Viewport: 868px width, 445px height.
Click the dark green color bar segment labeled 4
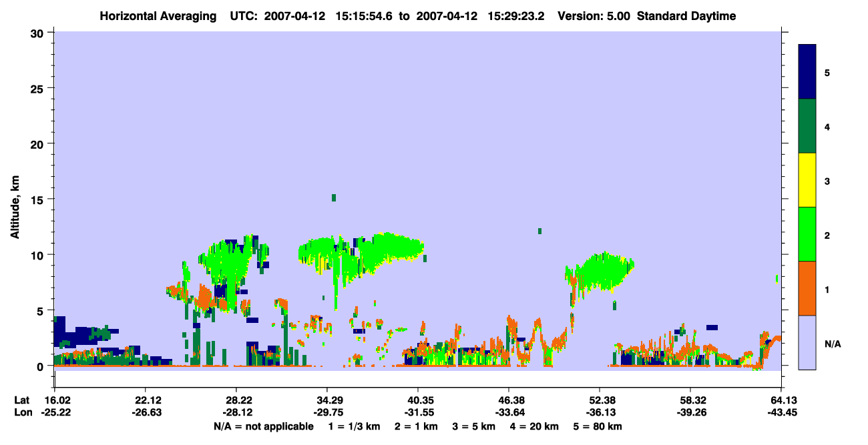[807, 126]
